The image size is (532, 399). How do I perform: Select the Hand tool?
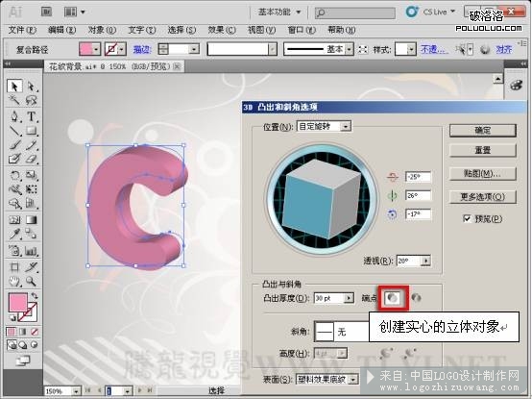point(14,281)
